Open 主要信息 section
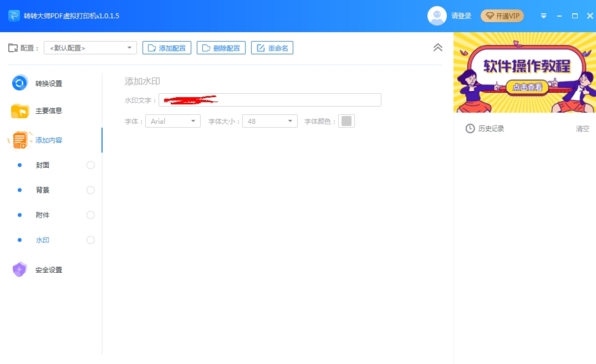Viewport: 596px width, 364px height. pos(49,111)
